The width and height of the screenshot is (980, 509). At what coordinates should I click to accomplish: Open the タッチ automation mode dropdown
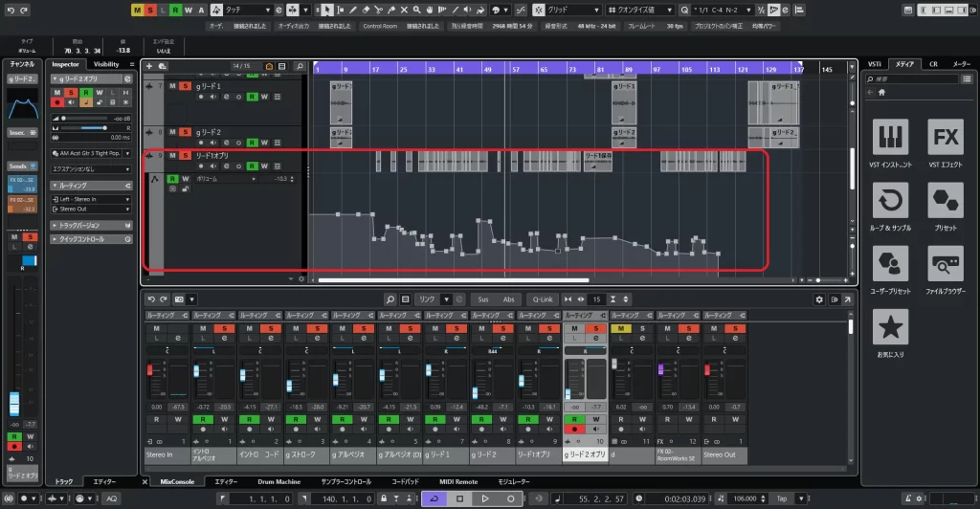point(249,10)
